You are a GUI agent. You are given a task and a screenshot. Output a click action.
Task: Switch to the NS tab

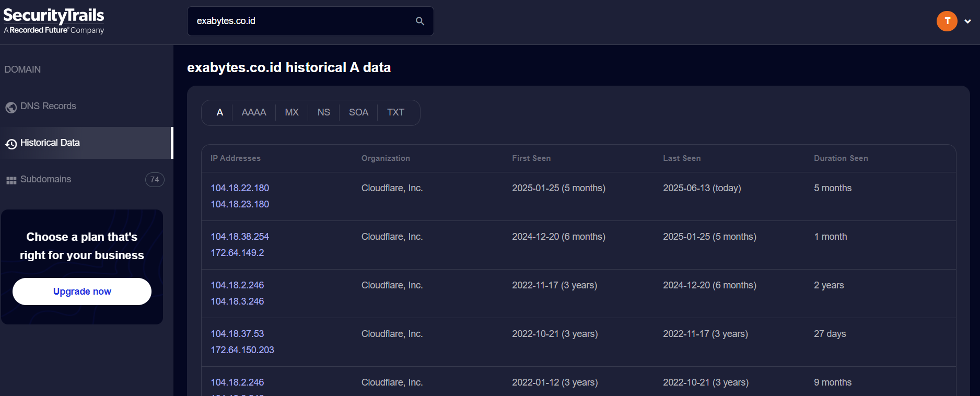[x=323, y=112]
